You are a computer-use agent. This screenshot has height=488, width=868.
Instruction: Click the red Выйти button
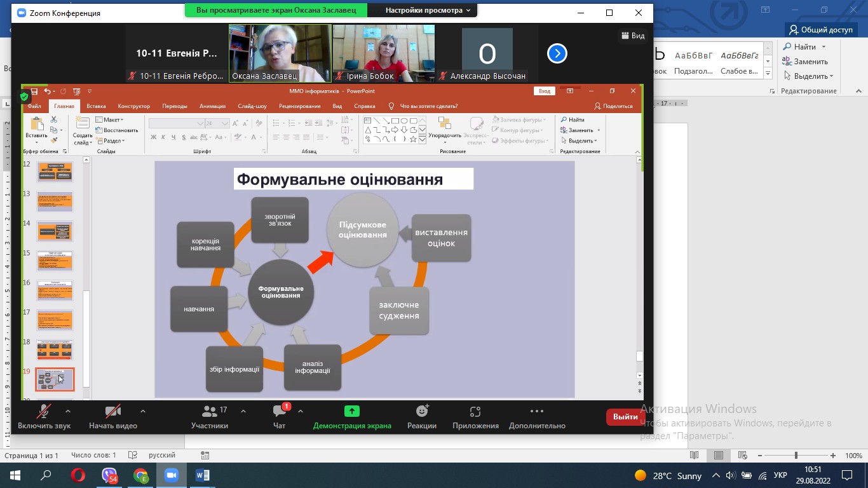point(625,417)
